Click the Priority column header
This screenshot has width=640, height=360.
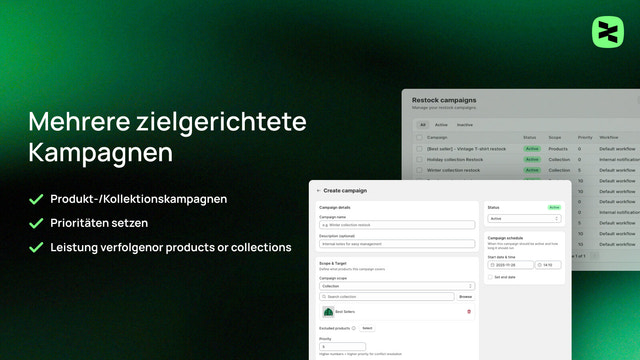(x=585, y=138)
